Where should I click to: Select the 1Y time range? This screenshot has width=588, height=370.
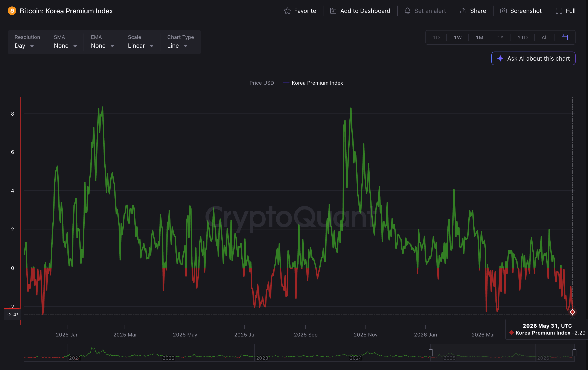pos(500,37)
